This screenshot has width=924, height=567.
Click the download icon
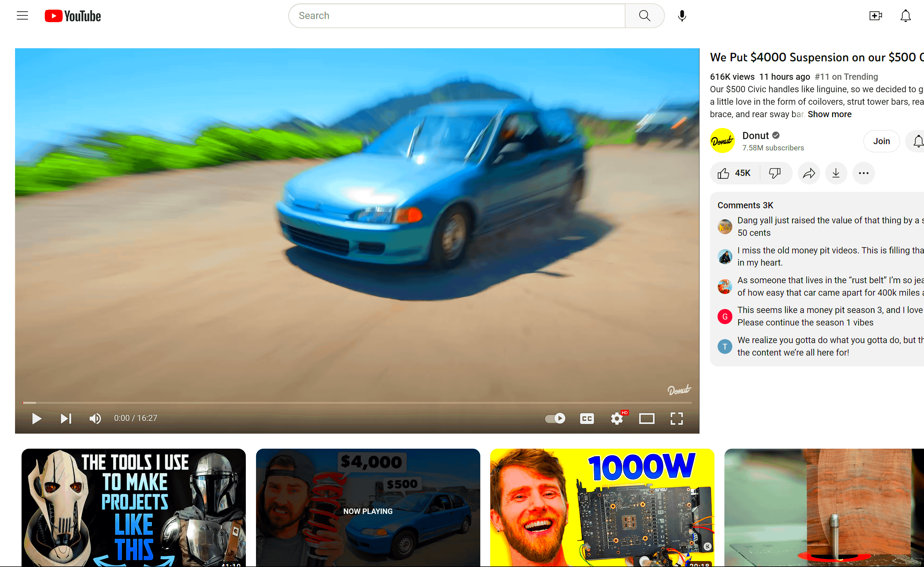tap(836, 173)
